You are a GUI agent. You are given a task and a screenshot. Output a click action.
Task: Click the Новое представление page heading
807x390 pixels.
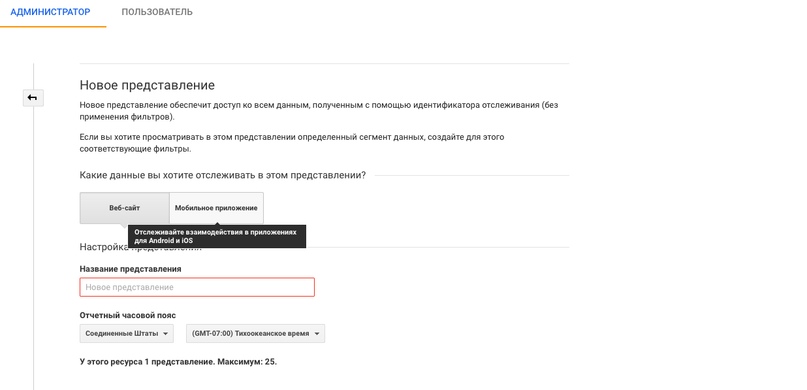(147, 85)
